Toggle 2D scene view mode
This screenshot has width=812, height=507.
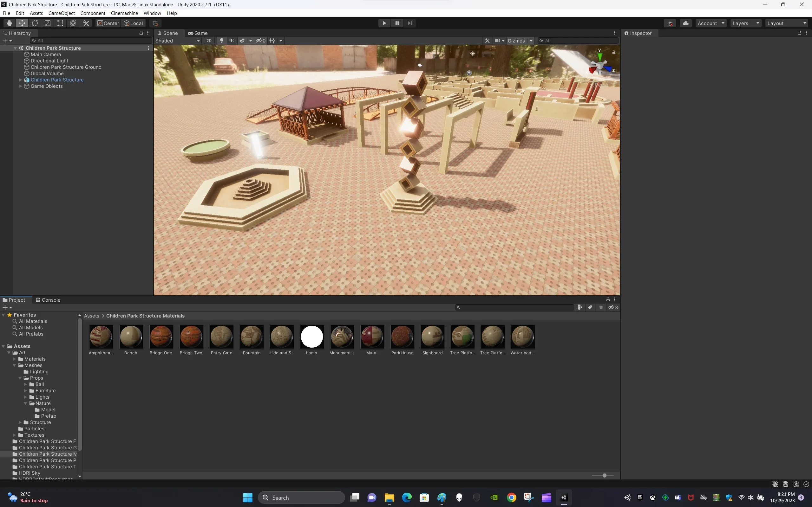209,41
